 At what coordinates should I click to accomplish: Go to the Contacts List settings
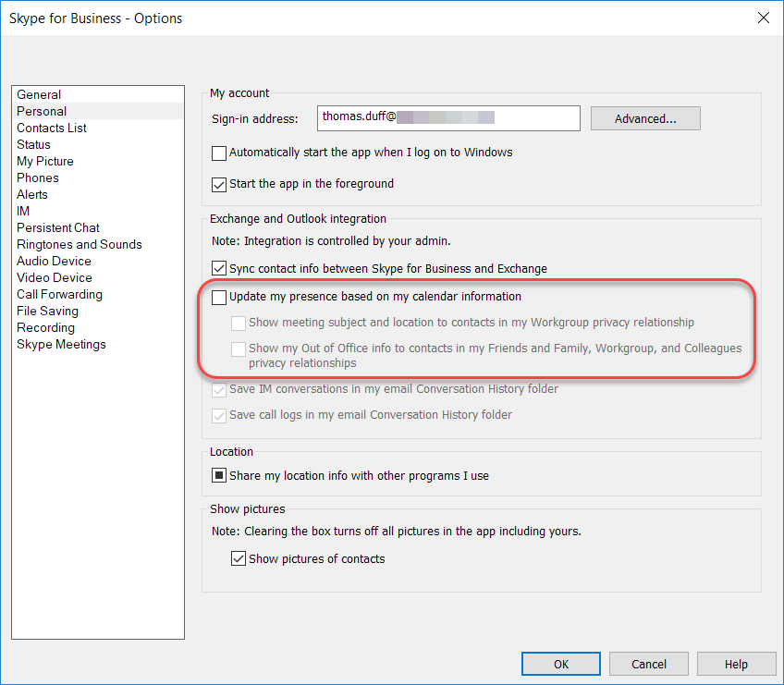pos(51,128)
